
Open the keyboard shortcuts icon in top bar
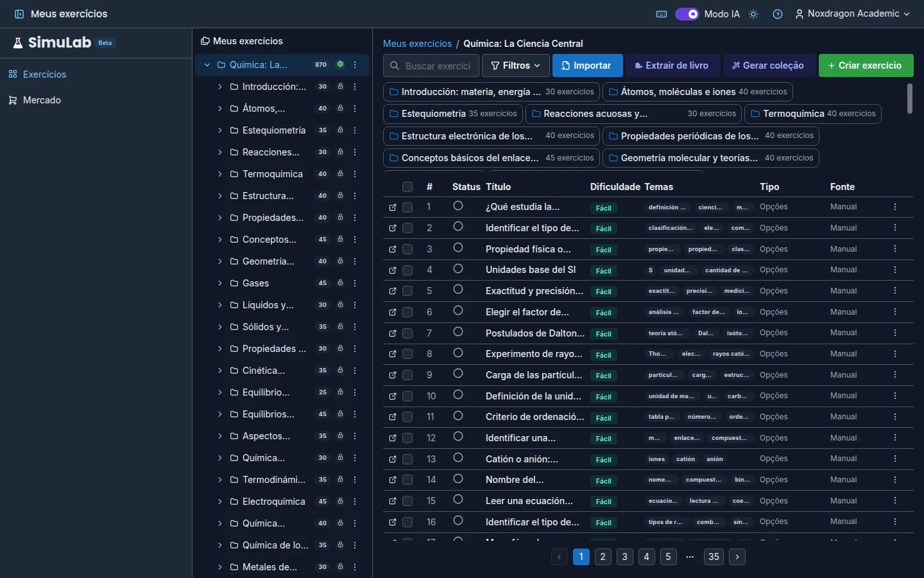(x=662, y=14)
